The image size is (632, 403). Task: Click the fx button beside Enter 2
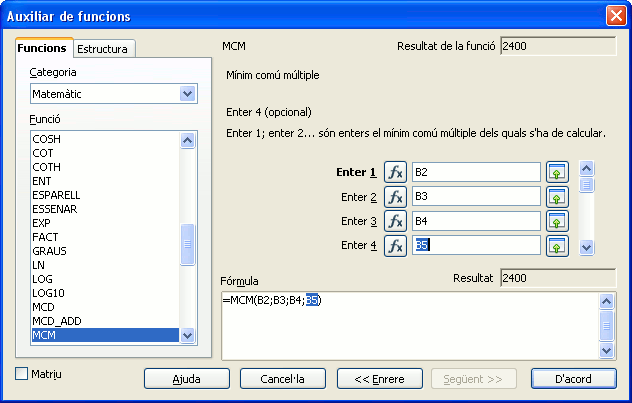tap(395, 197)
